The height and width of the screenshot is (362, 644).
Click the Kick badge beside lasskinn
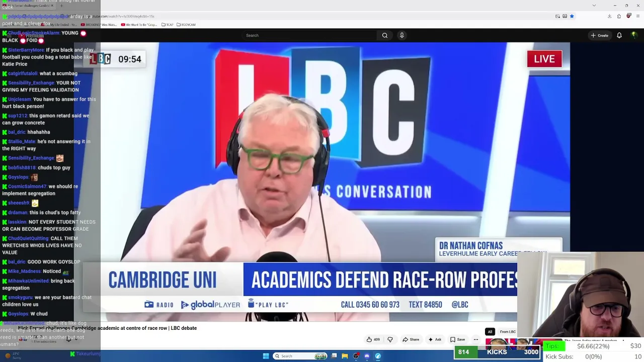pos(5,222)
